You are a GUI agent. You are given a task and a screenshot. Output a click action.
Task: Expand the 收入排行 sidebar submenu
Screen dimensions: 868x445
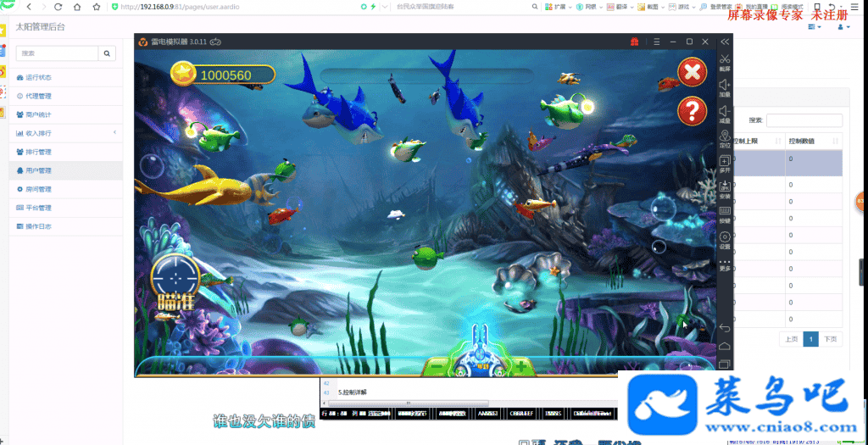coord(114,133)
